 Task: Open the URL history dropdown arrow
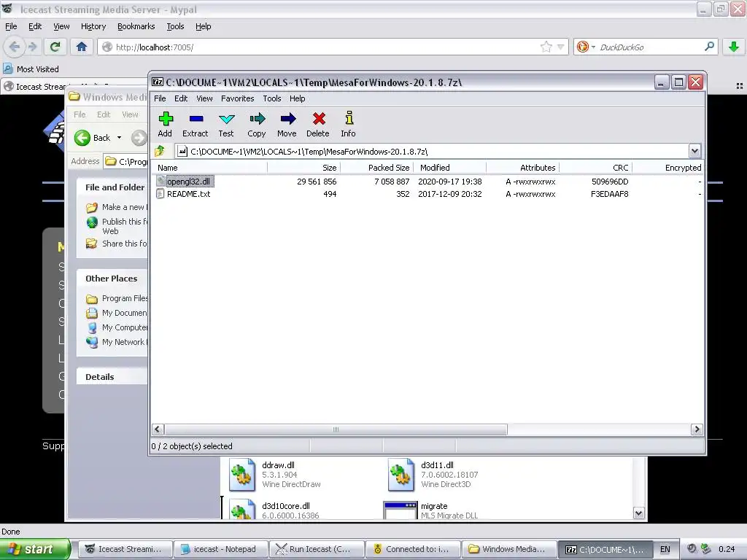561,47
